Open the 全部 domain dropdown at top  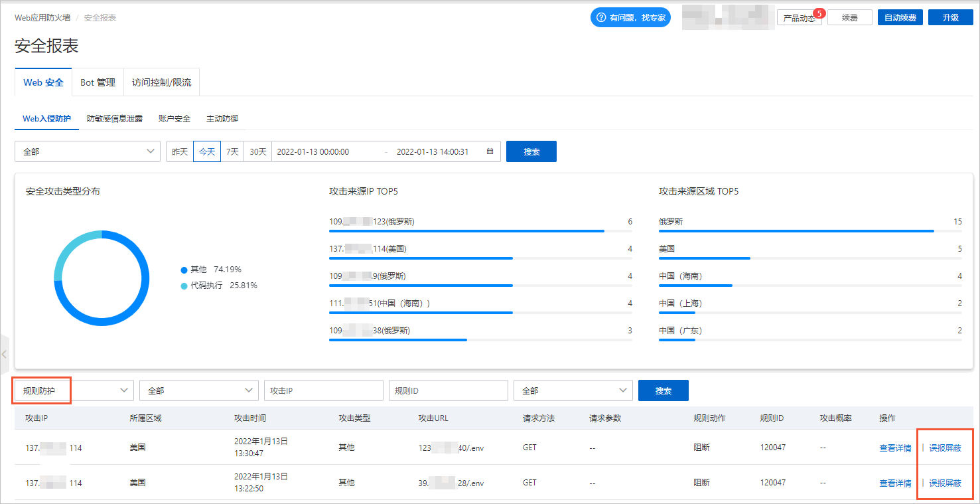coord(88,151)
